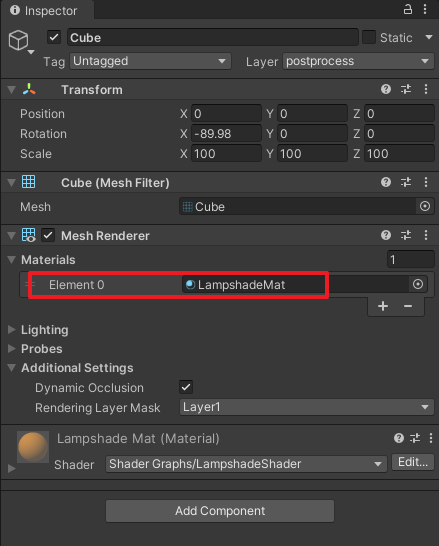Viewport: 439px width, 546px height.
Task: Open the Tag dropdown showing Untagged
Action: click(150, 61)
